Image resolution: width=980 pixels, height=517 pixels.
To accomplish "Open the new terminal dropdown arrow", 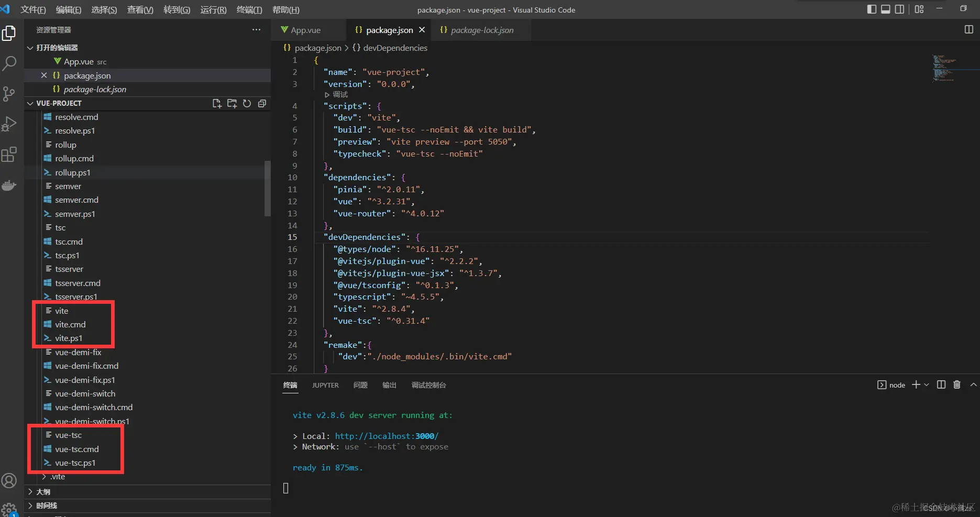I will coord(927,384).
